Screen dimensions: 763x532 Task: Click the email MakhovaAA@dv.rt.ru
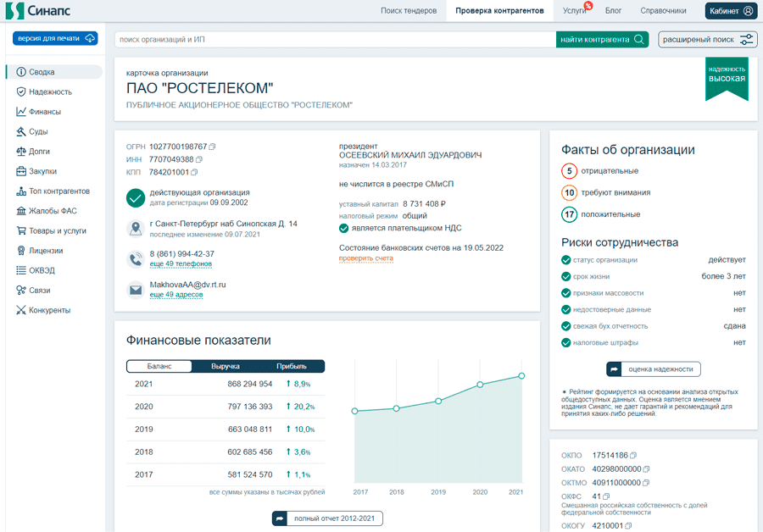tap(187, 285)
